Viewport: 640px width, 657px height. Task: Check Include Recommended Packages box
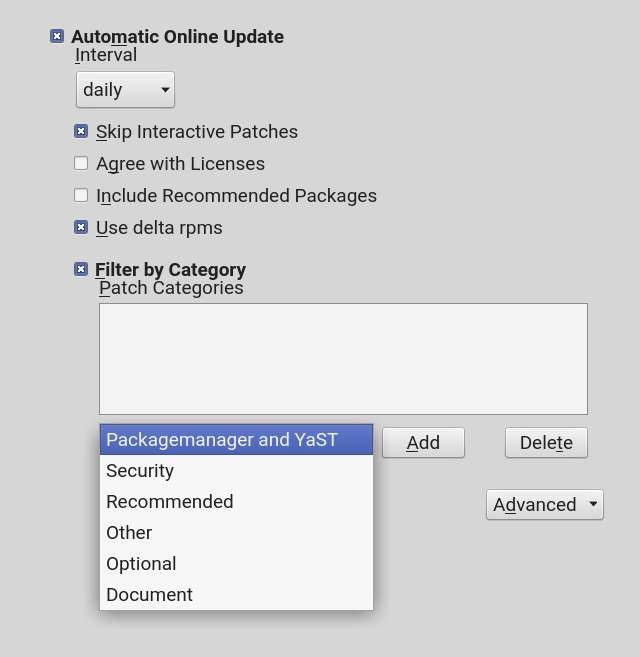tap(81, 195)
